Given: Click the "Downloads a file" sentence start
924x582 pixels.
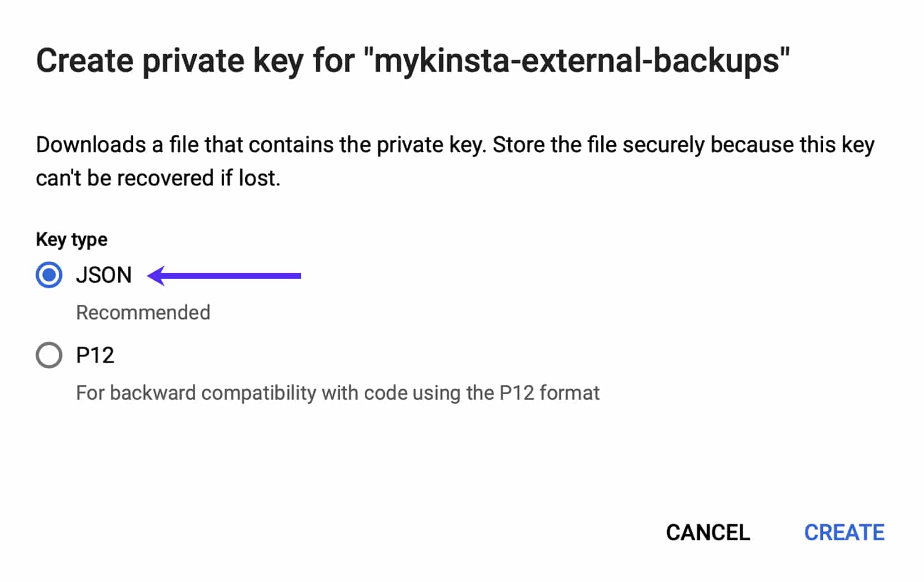Looking at the screenshot, I should [x=117, y=145].
